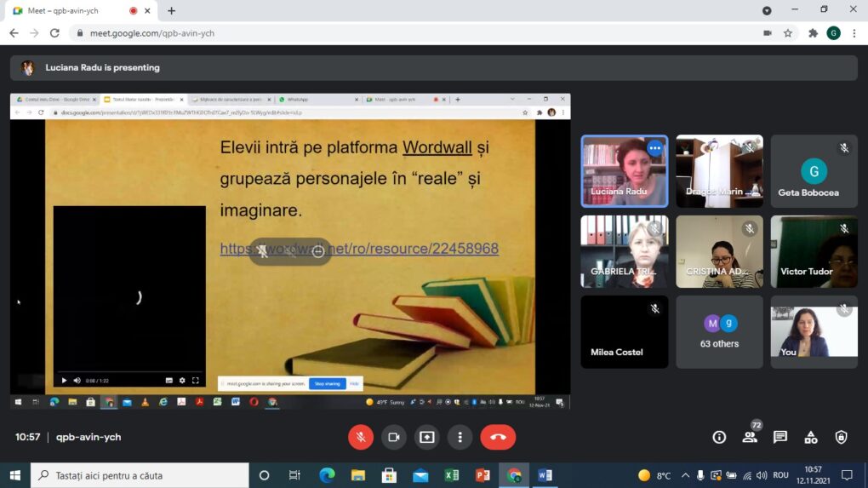Reload the Meet page
868x488 pixels.
tap(54, 33)
